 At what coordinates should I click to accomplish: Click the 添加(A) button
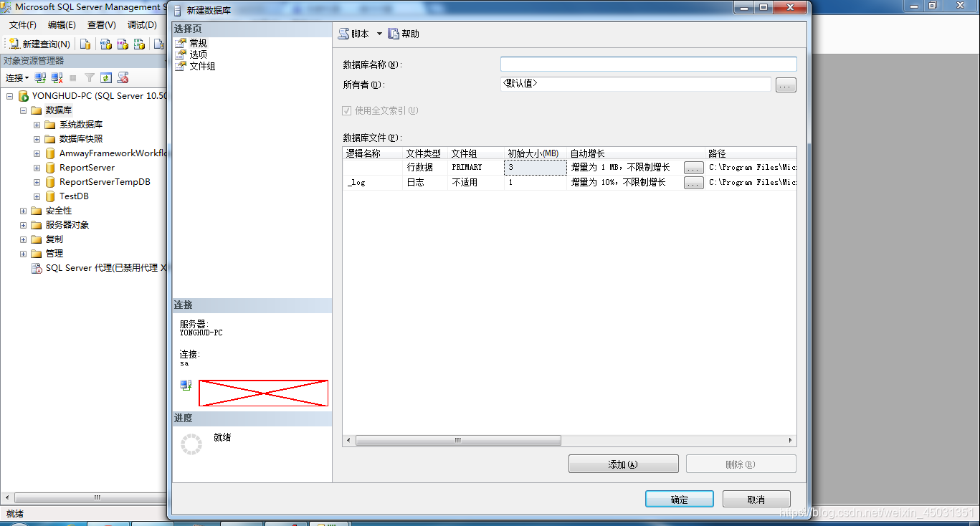[x=623, y=464]
